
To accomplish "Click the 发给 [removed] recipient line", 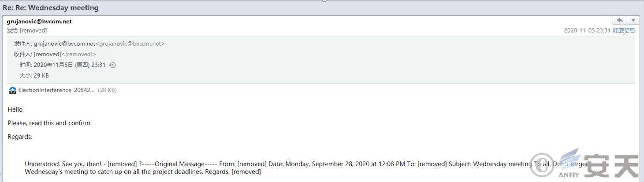I will coord(27,30).
